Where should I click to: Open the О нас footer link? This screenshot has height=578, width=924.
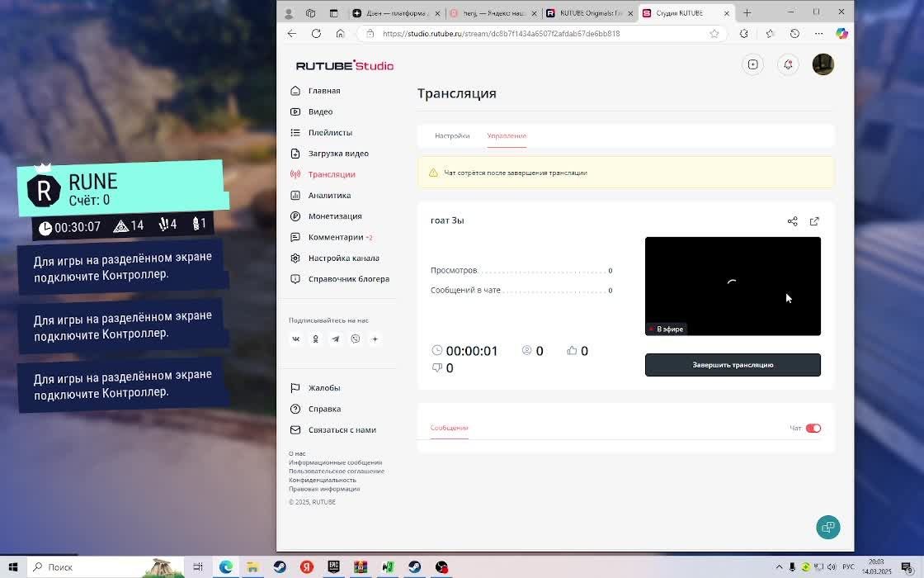point(297,453)
